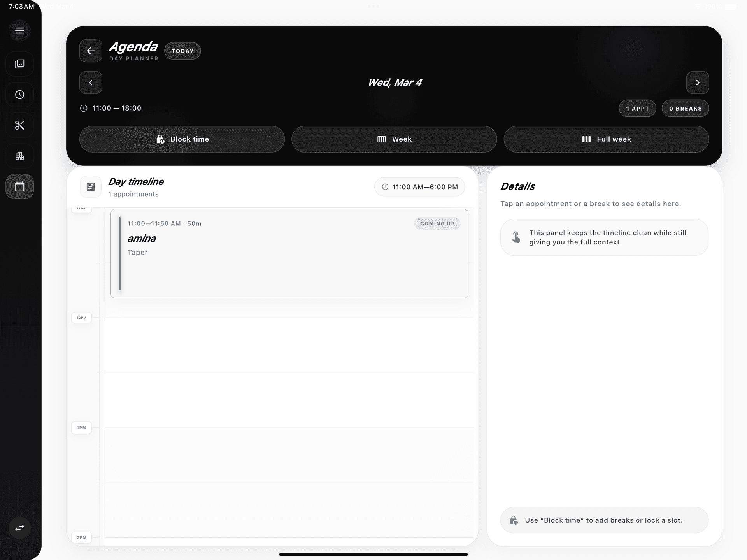This screenshot has width=747, height=560.
Task: Tap the swap arrows icon at sidebar bottom
Action: (x=19, y=528)
